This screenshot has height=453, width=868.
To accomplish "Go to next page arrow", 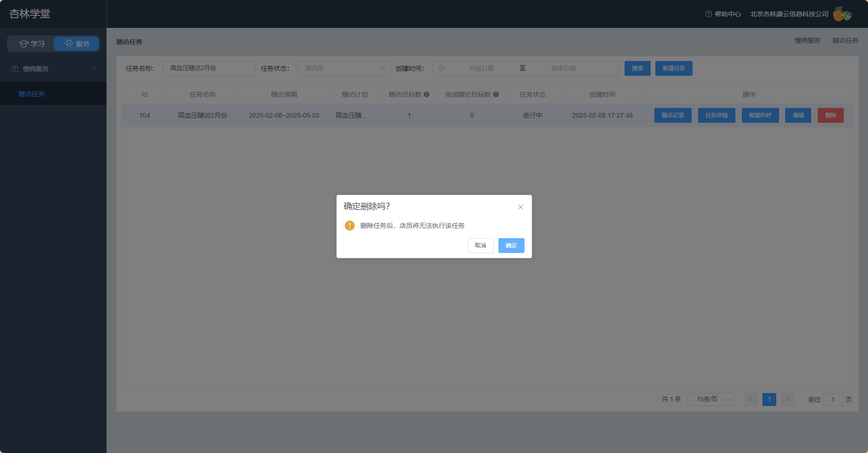I will click(x=788, y=400).
